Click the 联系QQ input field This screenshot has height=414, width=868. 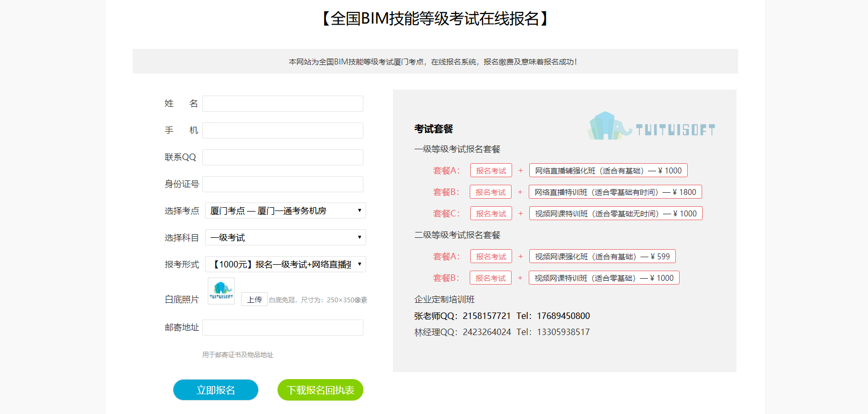[283, 157]
